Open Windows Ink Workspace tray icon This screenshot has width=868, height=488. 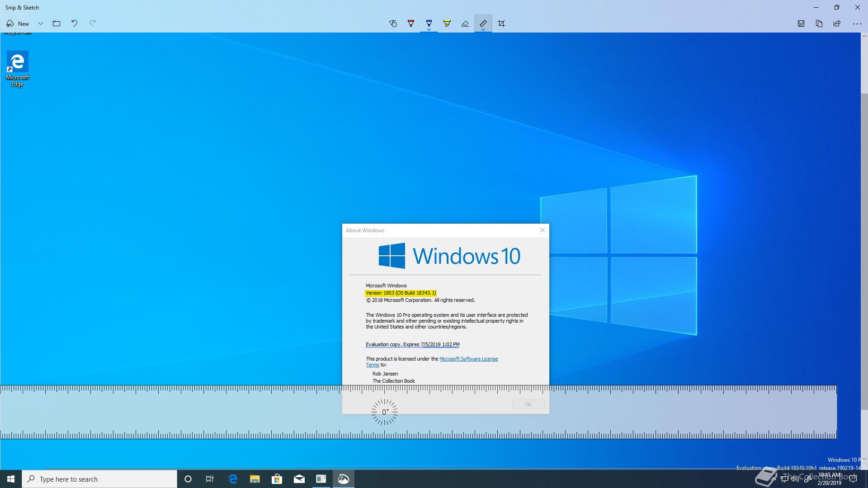(x=807, y=479)
